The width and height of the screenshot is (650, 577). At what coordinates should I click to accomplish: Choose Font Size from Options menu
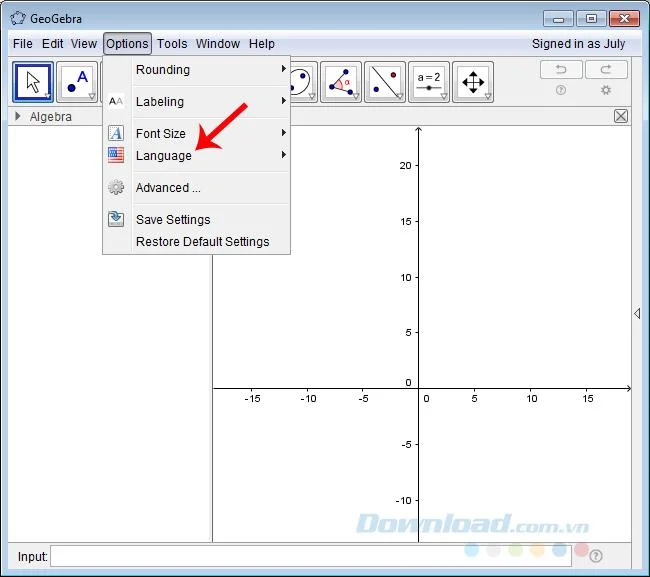point(196,133)
